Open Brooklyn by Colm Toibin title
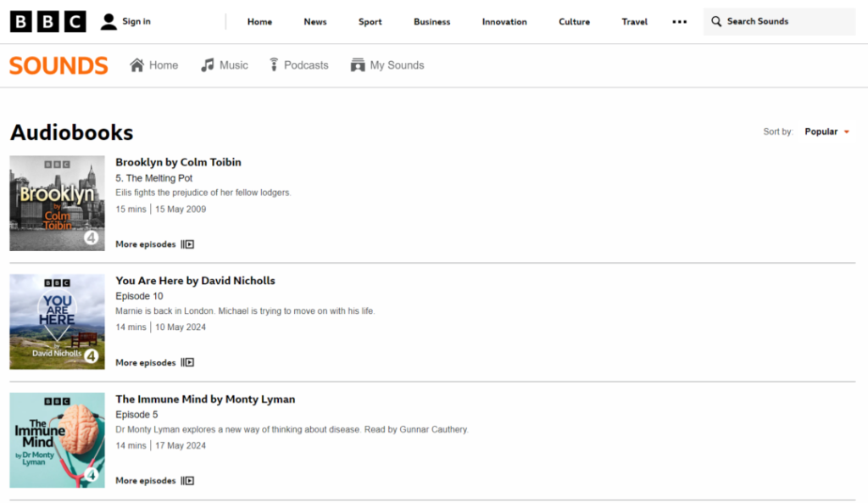Viewport: 868px width, 503px height. (x=178, y=162)
